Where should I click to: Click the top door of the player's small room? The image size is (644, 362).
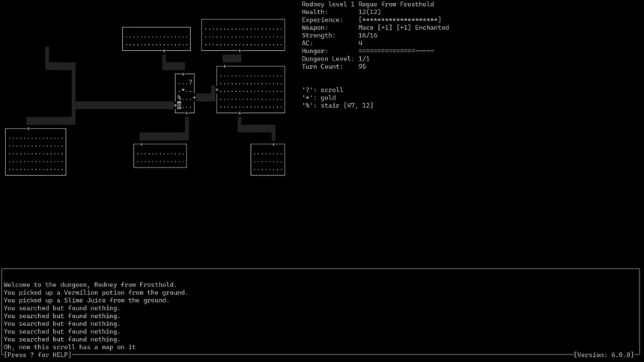183,74
